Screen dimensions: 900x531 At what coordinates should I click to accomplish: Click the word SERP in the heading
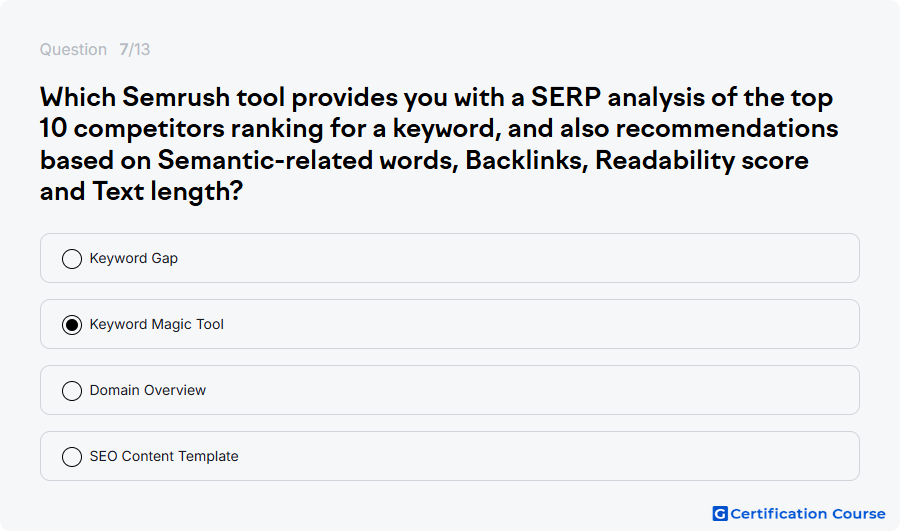point(565,97)
